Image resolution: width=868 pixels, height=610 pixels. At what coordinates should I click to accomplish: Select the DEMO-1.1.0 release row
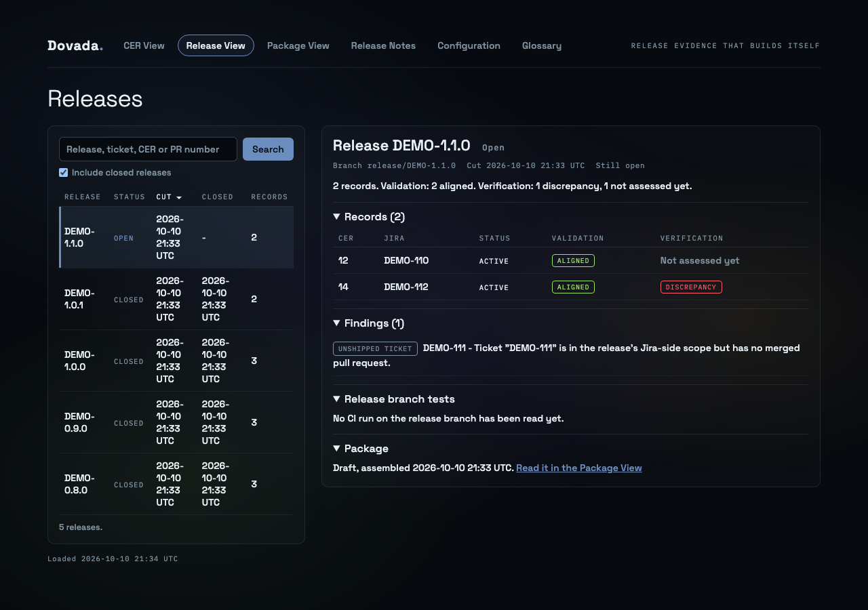tap(176, 238)
